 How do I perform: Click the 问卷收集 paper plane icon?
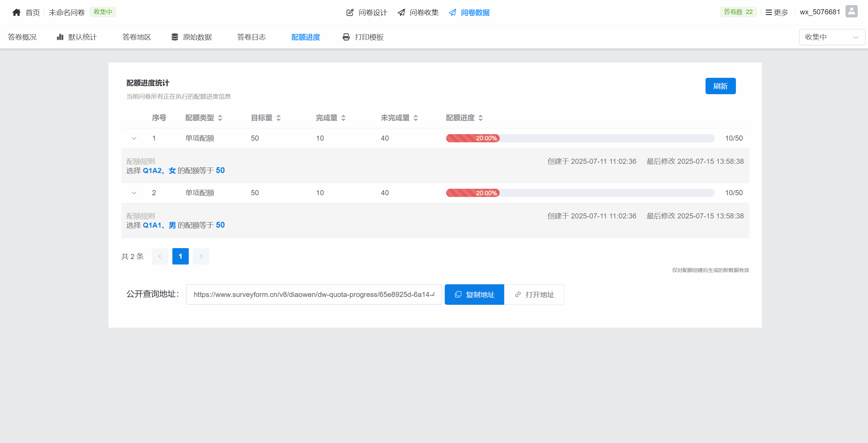(401, 13)
